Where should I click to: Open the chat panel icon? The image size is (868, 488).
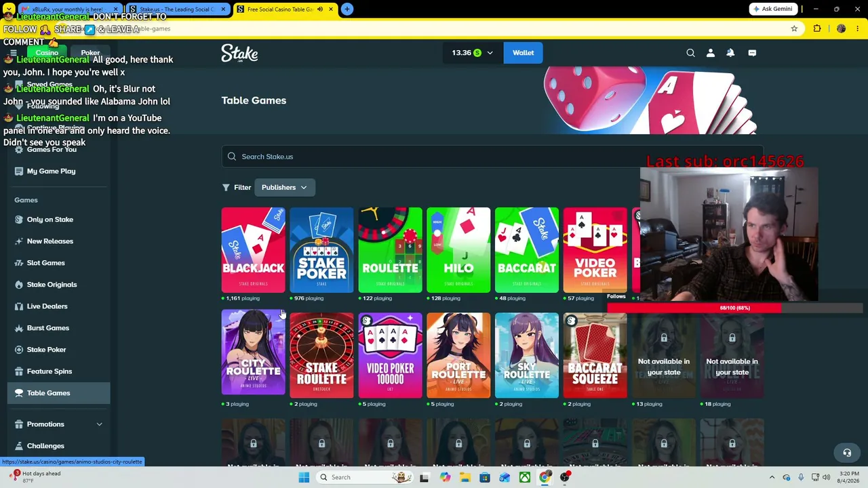(x=752, y=53)
